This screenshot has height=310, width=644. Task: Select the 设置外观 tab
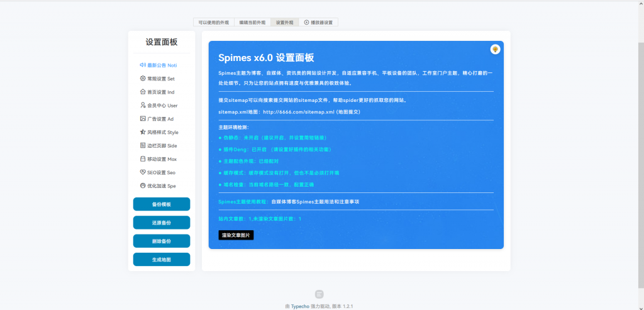pyautogui.click(x=285, y=22)
